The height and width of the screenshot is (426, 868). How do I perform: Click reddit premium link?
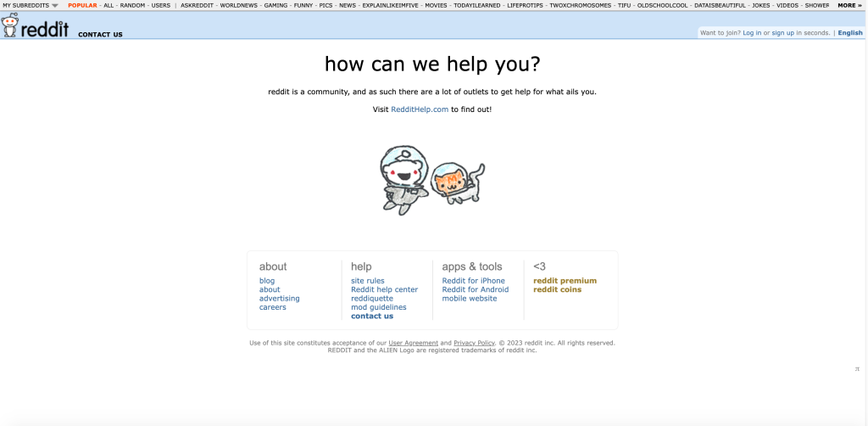pyautogui.click(x=565, y=281)
